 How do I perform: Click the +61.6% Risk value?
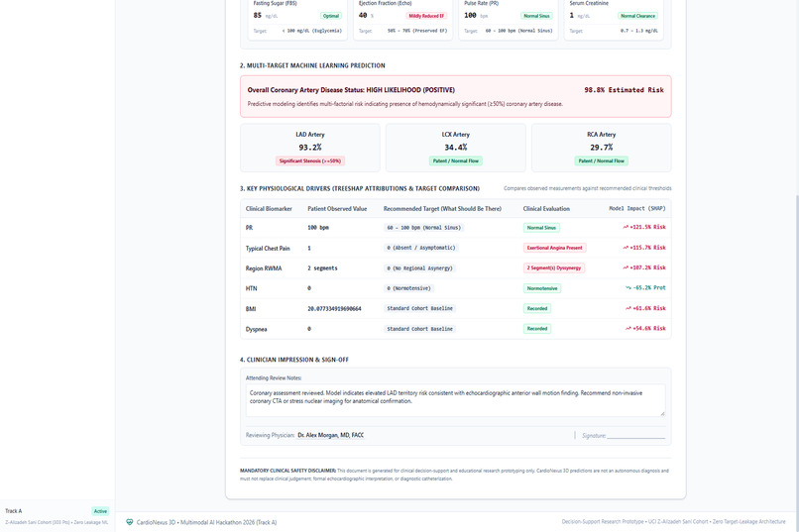coord(649,308)
